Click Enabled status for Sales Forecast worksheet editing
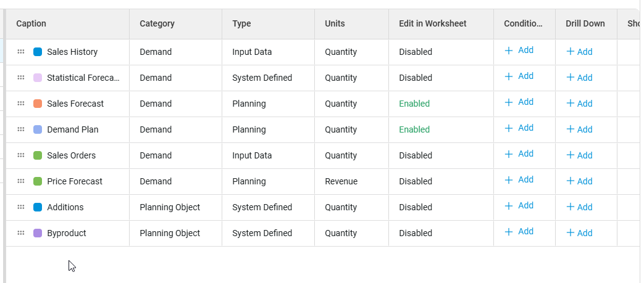644x283 pixels. click(414, 104)
